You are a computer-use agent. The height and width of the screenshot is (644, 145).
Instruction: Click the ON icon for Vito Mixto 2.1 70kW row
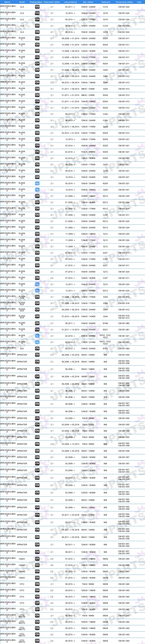[x=37, y=615]
